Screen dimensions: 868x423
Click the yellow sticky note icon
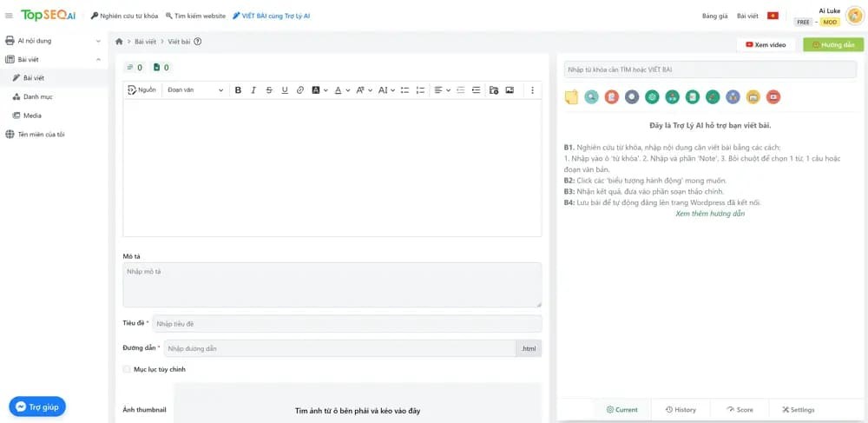coord(571,97)
